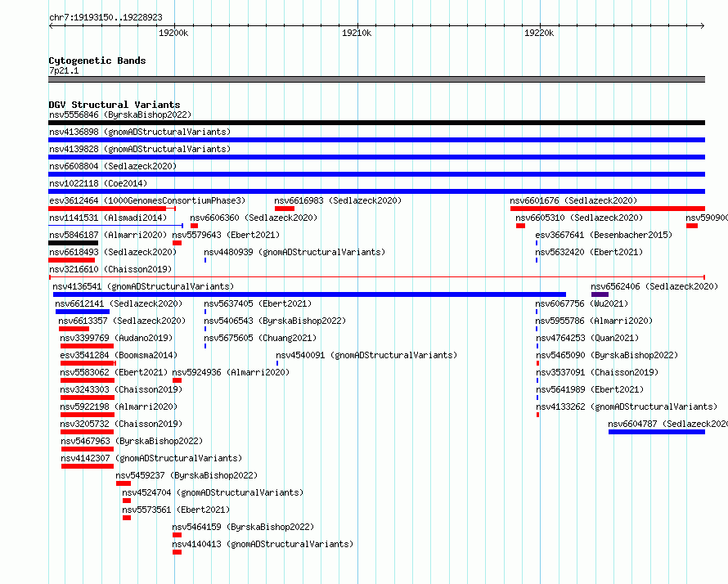Open nsv5922198 (Almarri2020) variant
This screenshot has height=584, width=728.
(x=119, y=407)
